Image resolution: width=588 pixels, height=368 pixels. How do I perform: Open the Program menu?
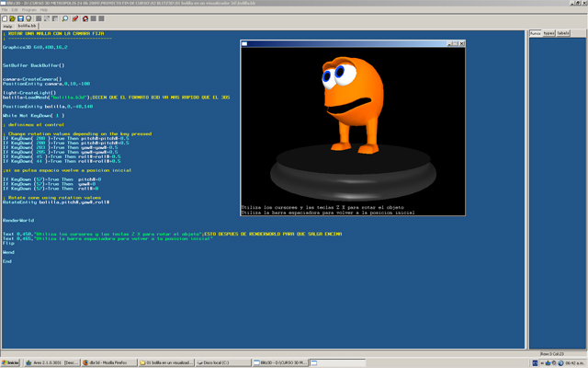[x=28, y=10]
